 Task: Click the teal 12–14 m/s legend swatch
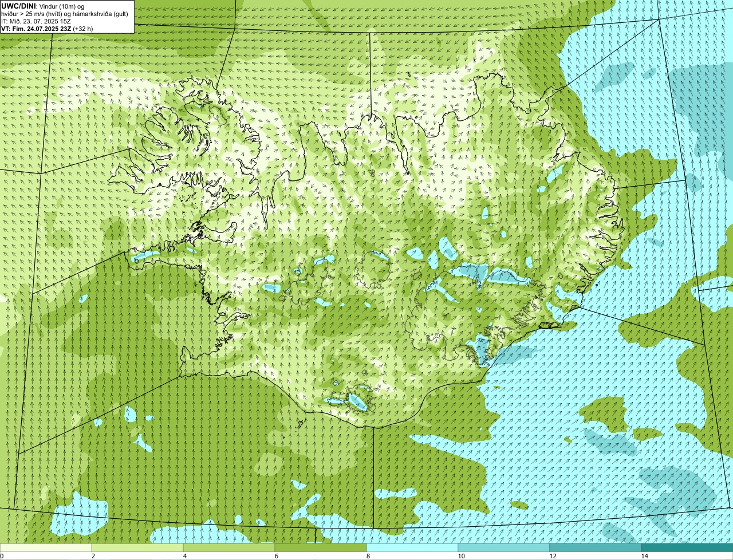pyautogui.click(x=596, y=548)
